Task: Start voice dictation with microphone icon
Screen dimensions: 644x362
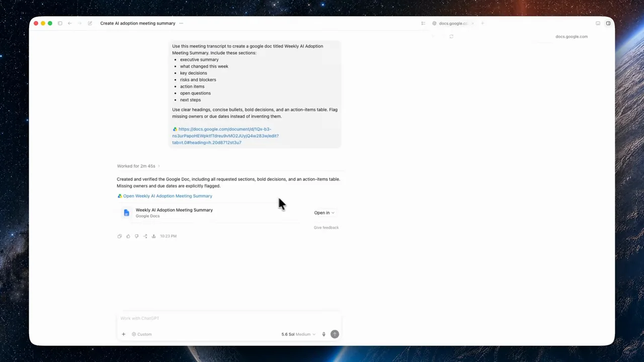Action: (x=324, y=334)
